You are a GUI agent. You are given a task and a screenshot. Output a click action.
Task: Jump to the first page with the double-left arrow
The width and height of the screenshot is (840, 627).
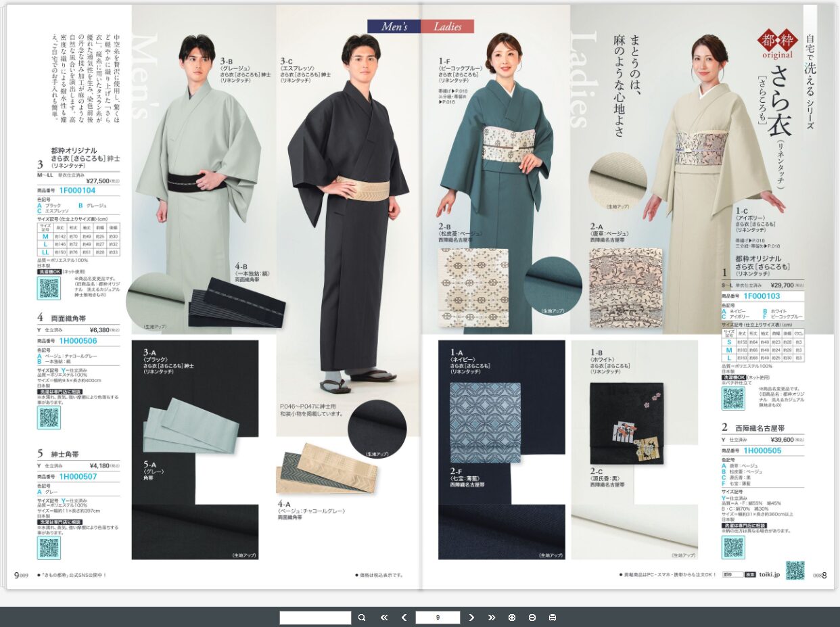(384, 618)
